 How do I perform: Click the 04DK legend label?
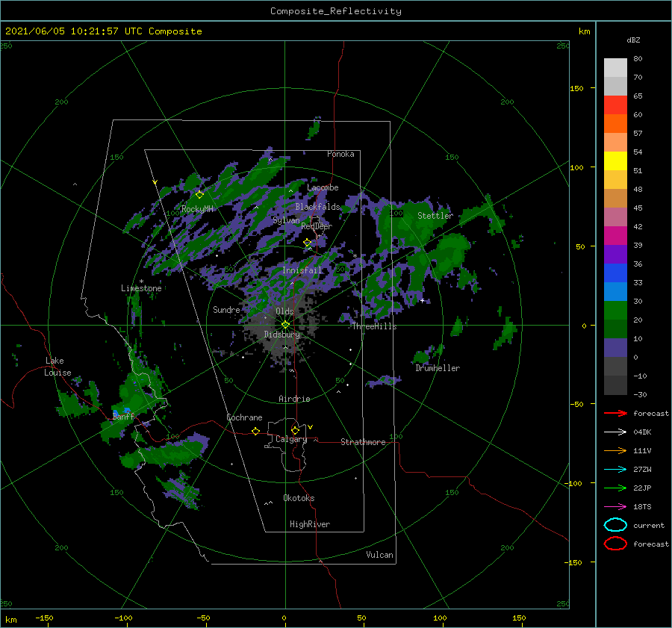642,432
